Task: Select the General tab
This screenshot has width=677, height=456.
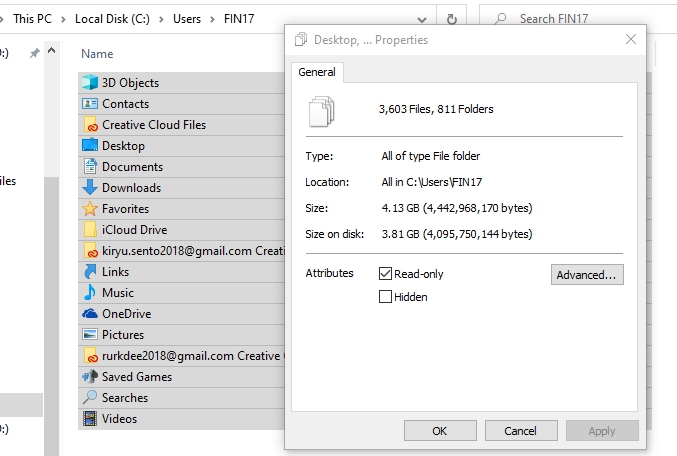Action: point(317,72)
